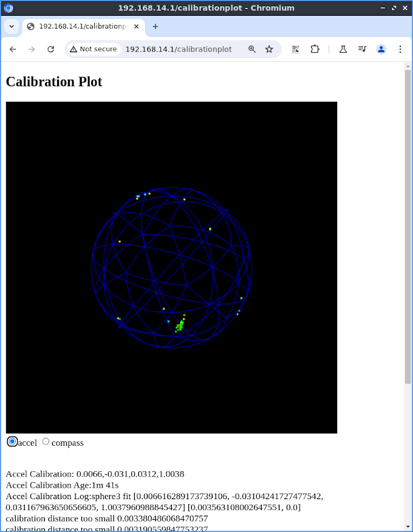Open the zoom magnifier in address bar

click(252, 49)
